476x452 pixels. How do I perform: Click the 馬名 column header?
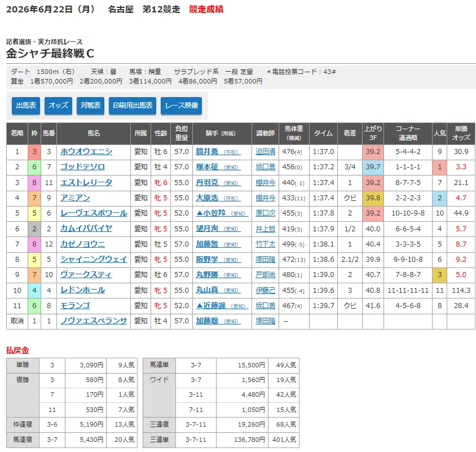[x=94, y=133]
